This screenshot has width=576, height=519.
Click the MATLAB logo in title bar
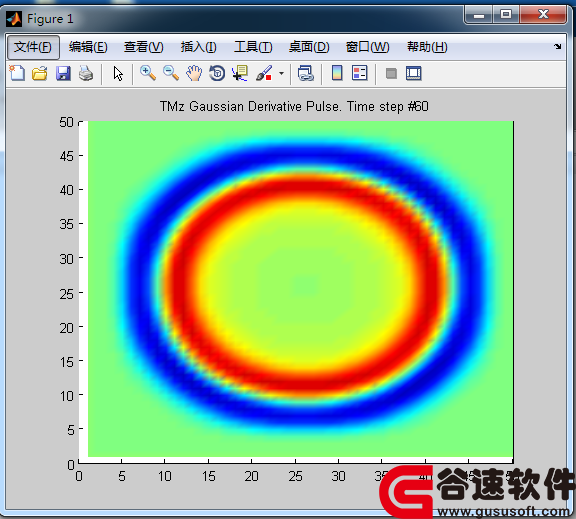click(14, 19)
